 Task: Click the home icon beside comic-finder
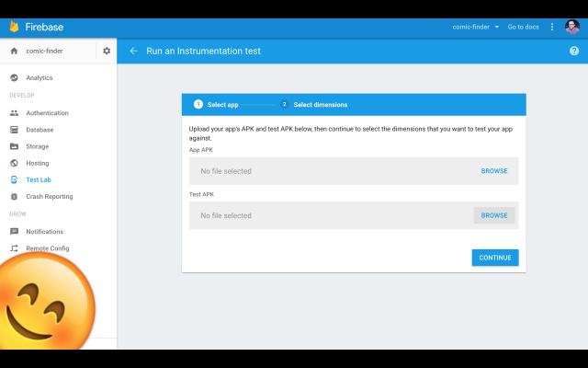(x=14, y=51)
